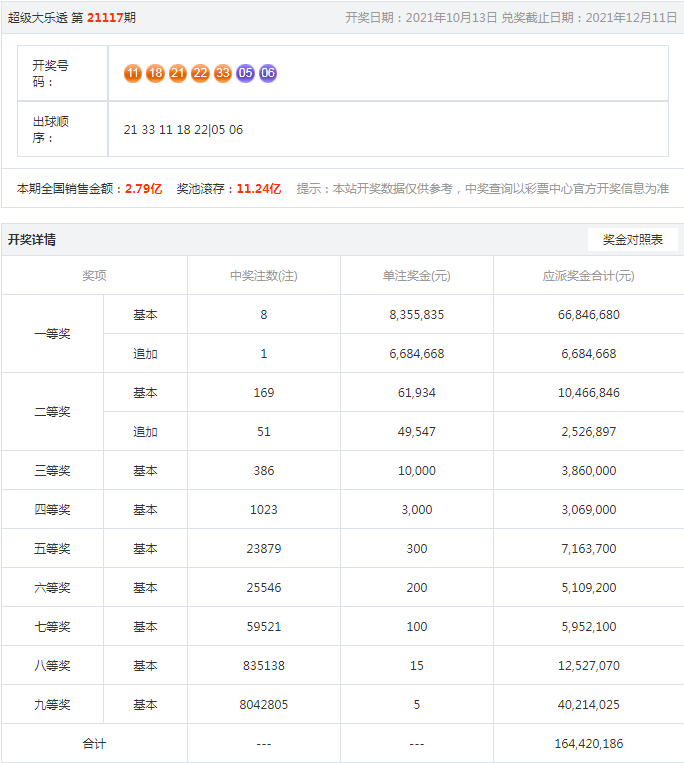Click the 奖项 column header
The height and width of the screenshot is (763, 684).
pyautogui.click(x=94, y=276)
